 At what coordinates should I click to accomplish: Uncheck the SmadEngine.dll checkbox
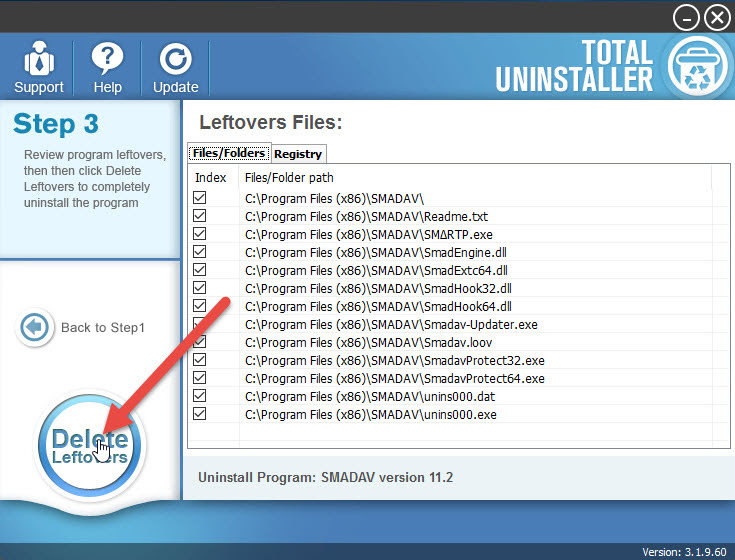200,252
